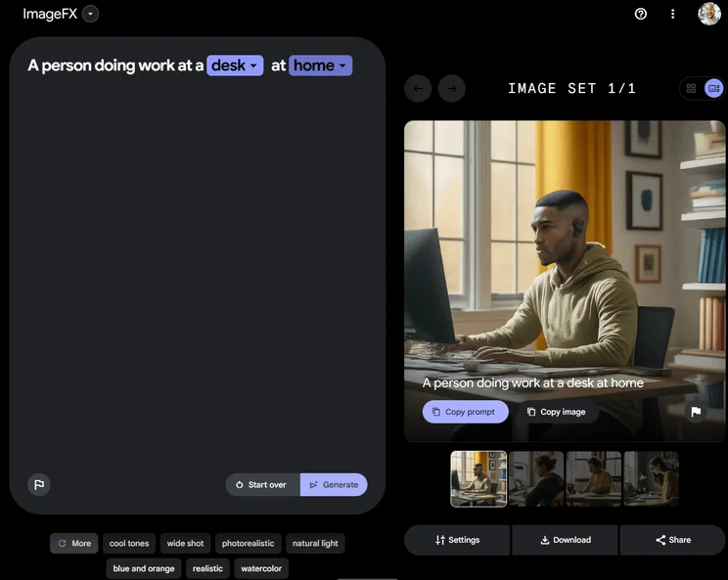The height and width of the screenshot is (580, 728).
Task: Open the help question mark icon
Action: (641, 14)
